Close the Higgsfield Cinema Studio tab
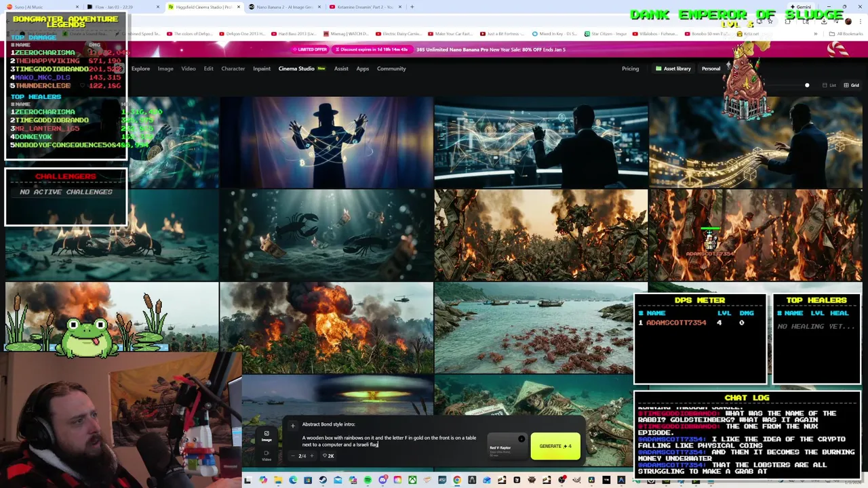This screenshot has width=868, height=488. (237, 7)
